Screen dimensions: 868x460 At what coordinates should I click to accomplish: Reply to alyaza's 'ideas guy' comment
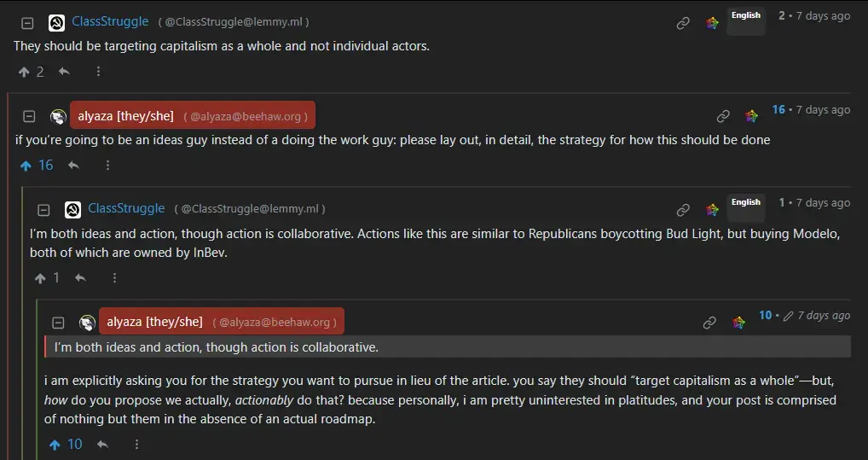73,166
